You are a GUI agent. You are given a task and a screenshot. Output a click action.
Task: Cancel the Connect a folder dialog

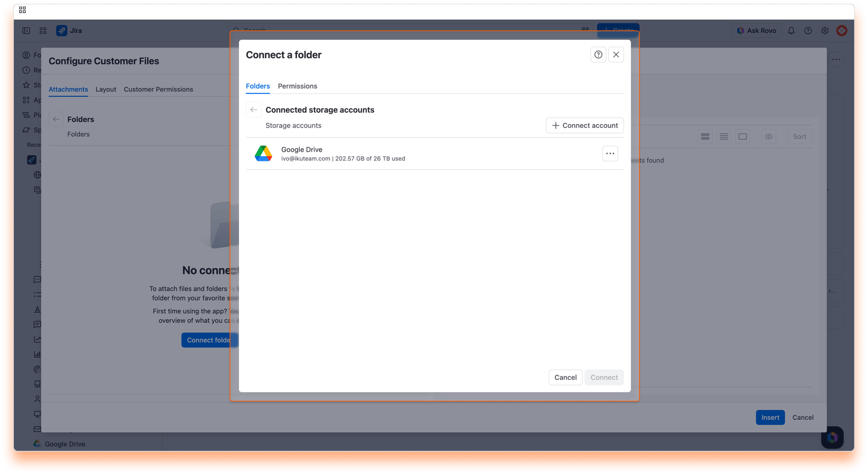[565, 377]
